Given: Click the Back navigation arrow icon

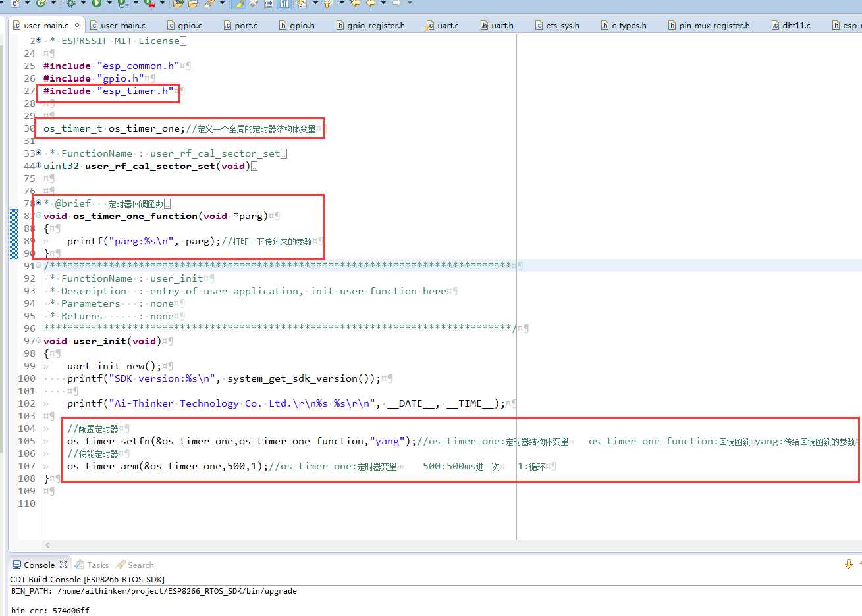Looking at the screenshot, I should (371, 3).
